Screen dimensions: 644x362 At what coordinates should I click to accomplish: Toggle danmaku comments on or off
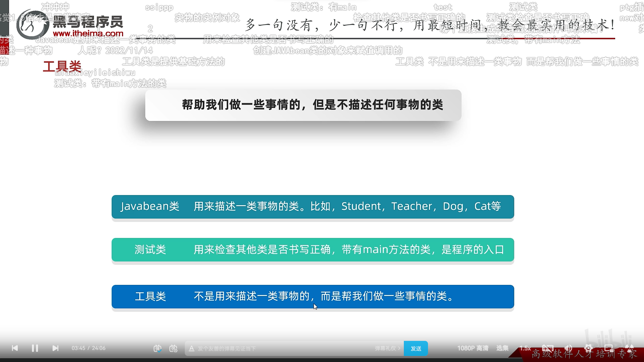tap(157, 349)
